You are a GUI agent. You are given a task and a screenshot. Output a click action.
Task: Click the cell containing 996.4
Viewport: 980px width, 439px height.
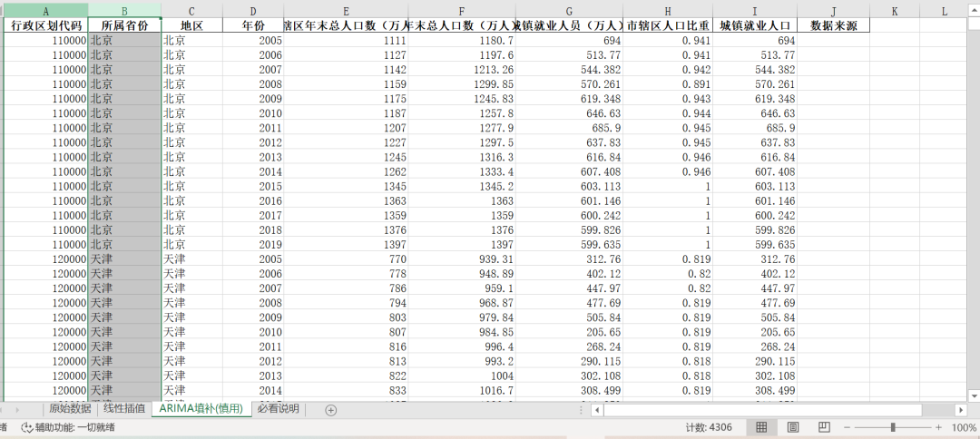(462, 346)
